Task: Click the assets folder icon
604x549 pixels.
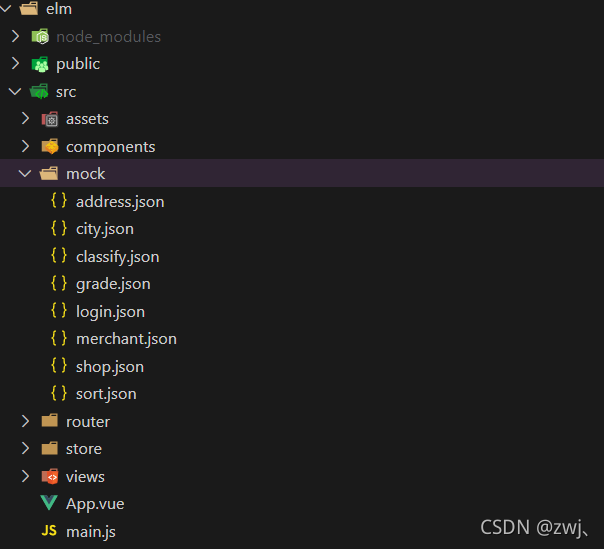Action: point(50,119)
